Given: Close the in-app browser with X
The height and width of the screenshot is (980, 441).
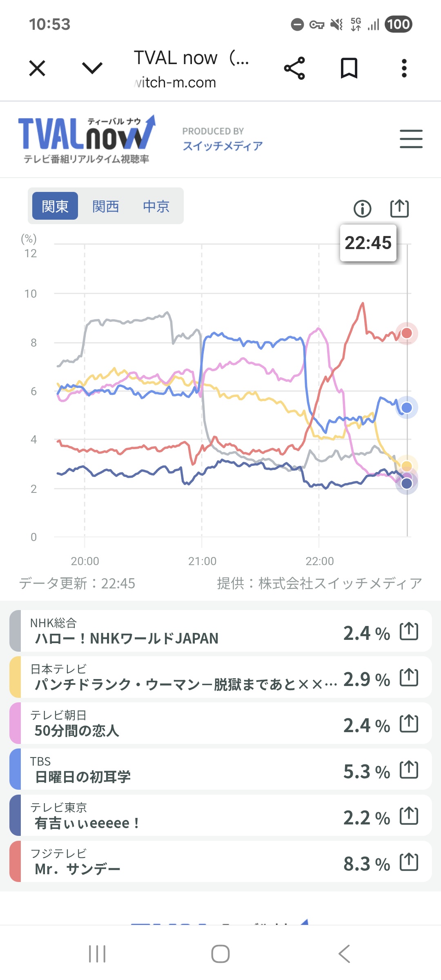Looking at the screenshot, I should coord(37,68).
